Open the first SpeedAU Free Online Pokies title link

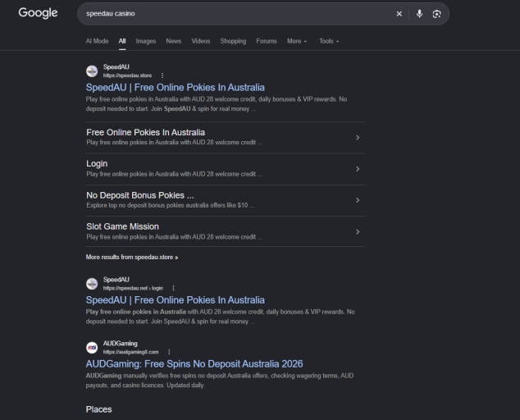click(175, 88)
